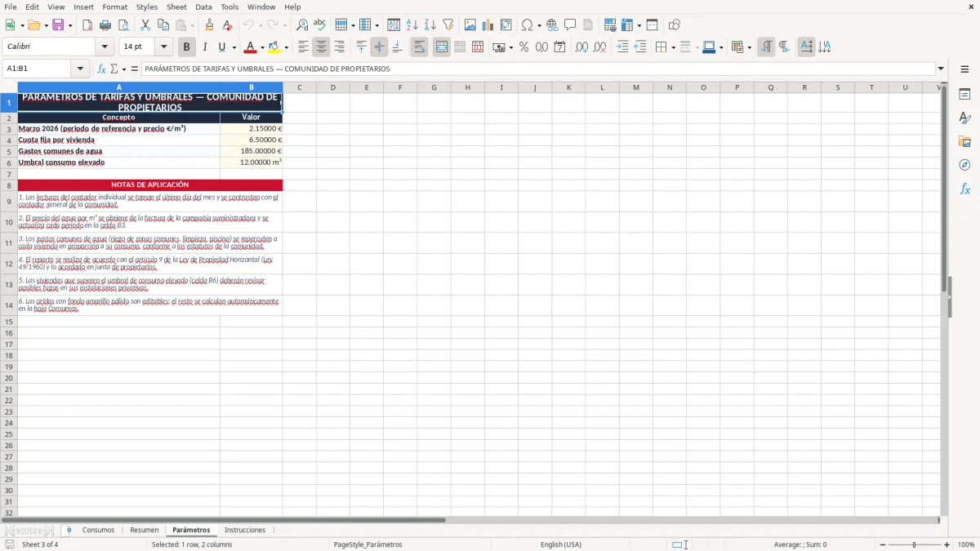The width and height of the screenshot is (980, 551).
Task: Open Find and Replace icon
Action: coord(302,25)
